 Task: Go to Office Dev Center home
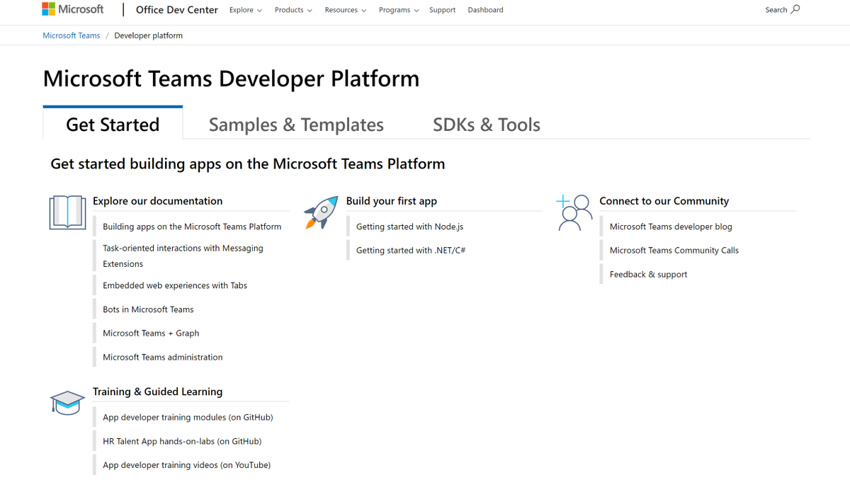177,10
